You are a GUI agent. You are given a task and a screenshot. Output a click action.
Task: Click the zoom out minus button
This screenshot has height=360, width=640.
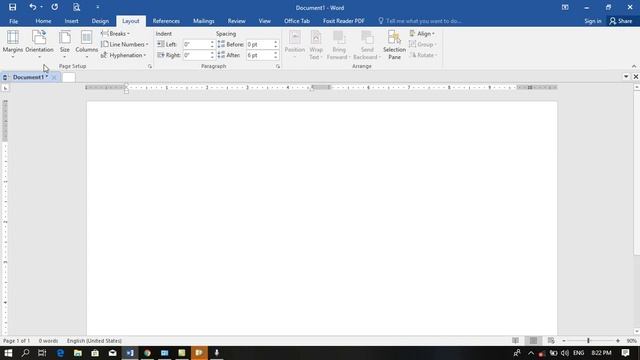564,340
